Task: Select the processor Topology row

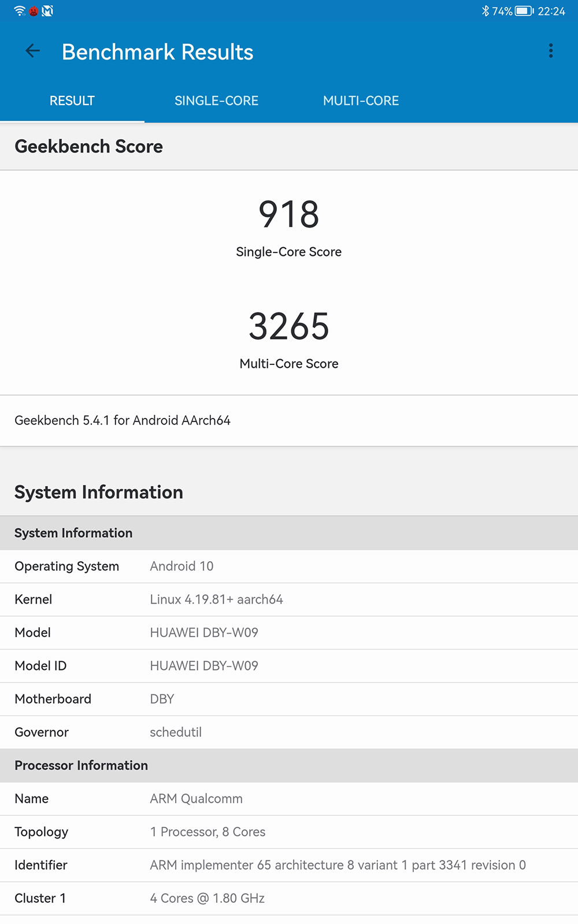Action: tap(288, 832)
